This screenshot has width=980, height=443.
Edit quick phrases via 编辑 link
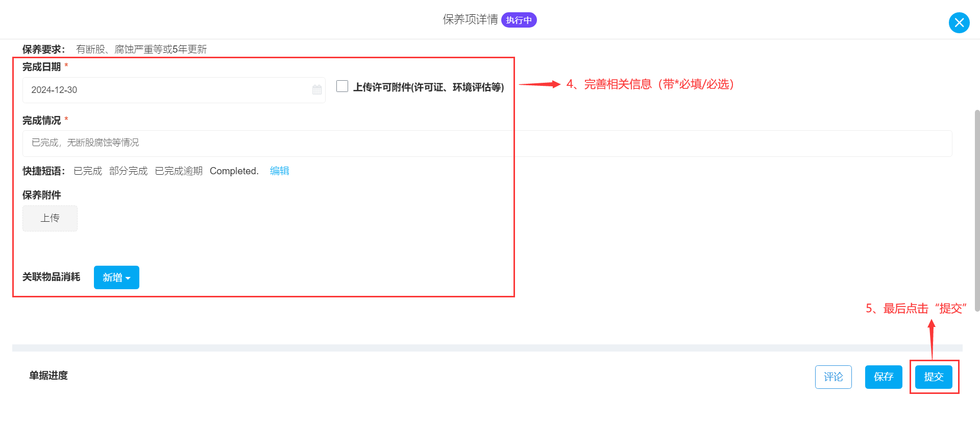pyautogui.click(x=279, y=171)
